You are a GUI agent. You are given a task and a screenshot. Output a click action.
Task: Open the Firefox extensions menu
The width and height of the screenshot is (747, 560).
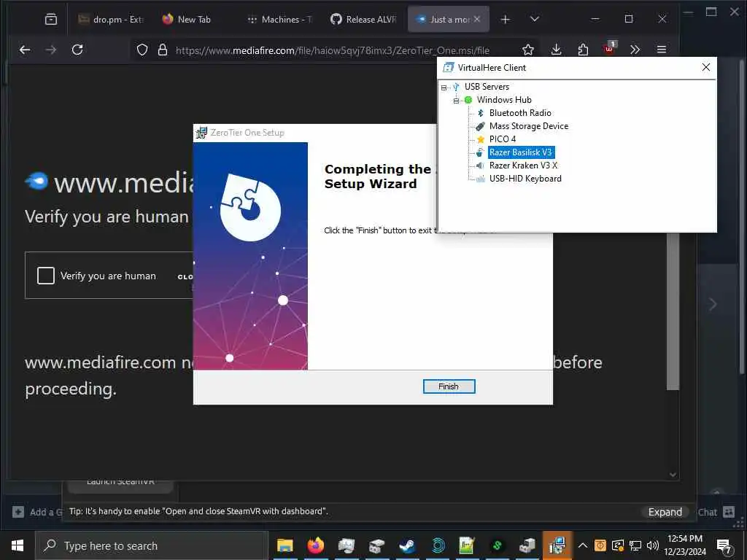[583, 50]
